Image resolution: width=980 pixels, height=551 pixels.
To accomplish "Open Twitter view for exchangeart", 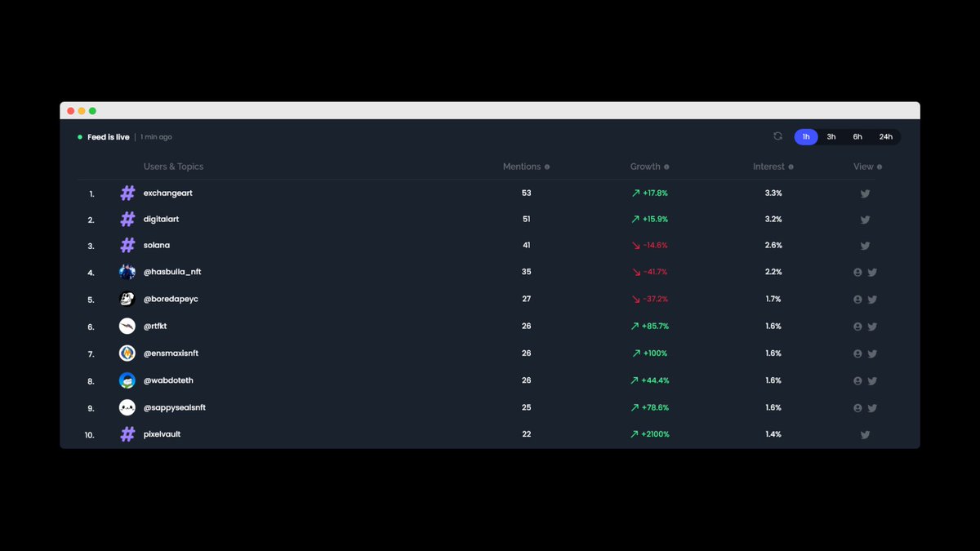I will click(x=865, y=193).
